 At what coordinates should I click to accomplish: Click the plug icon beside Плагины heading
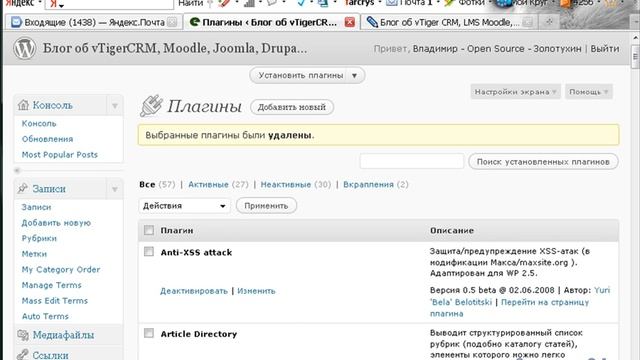[151, 106]
